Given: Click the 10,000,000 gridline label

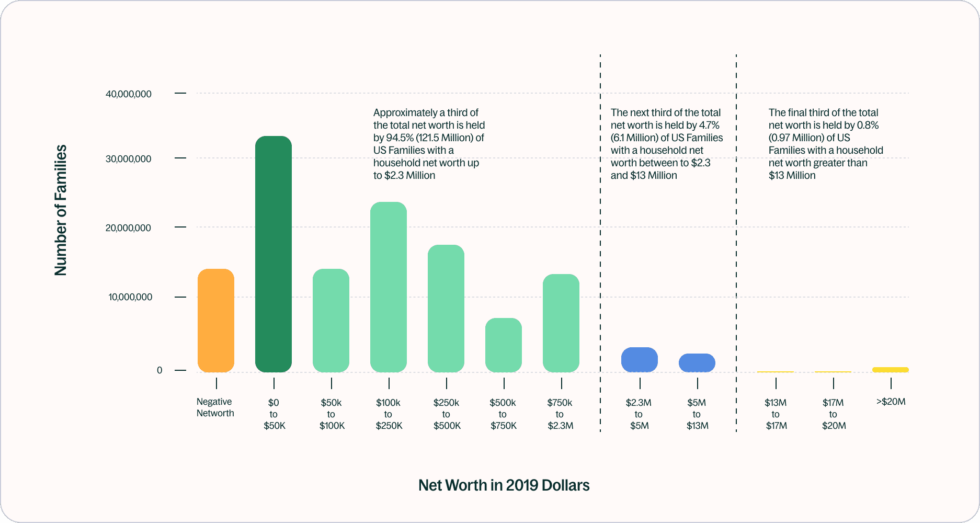Looking at the screenshot, I should point(130,297).
